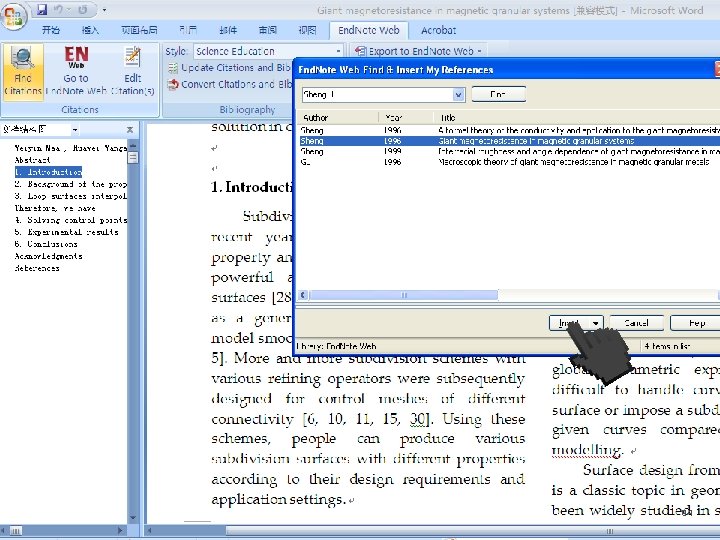
Task: Click document's horizontal scrollbar thumb
Action: [x=473, y=531]
